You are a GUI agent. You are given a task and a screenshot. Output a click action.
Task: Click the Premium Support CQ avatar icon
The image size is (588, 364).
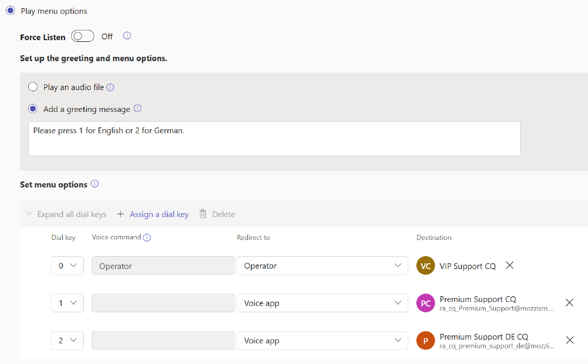(425, 303)
